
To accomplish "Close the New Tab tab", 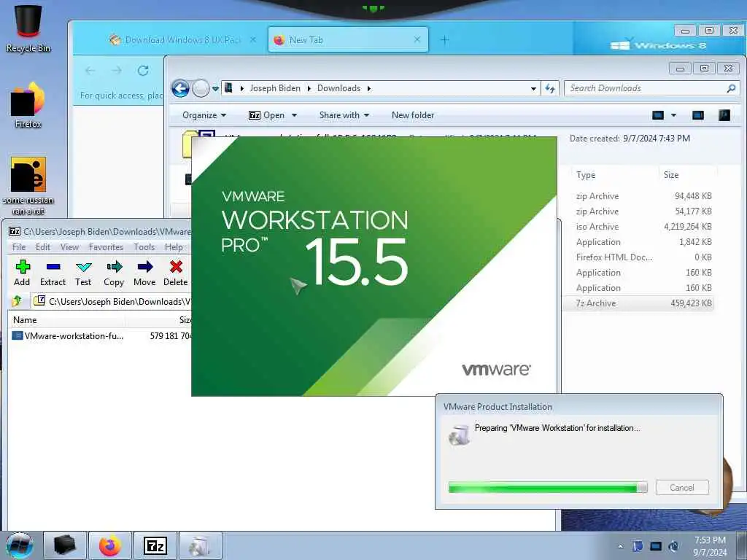I will (417, 40).
